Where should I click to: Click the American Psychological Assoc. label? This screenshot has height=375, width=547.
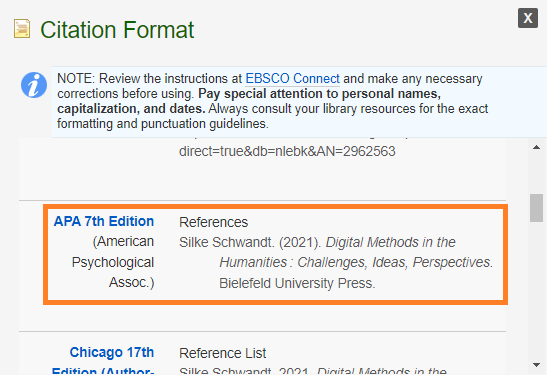[113, 262]
